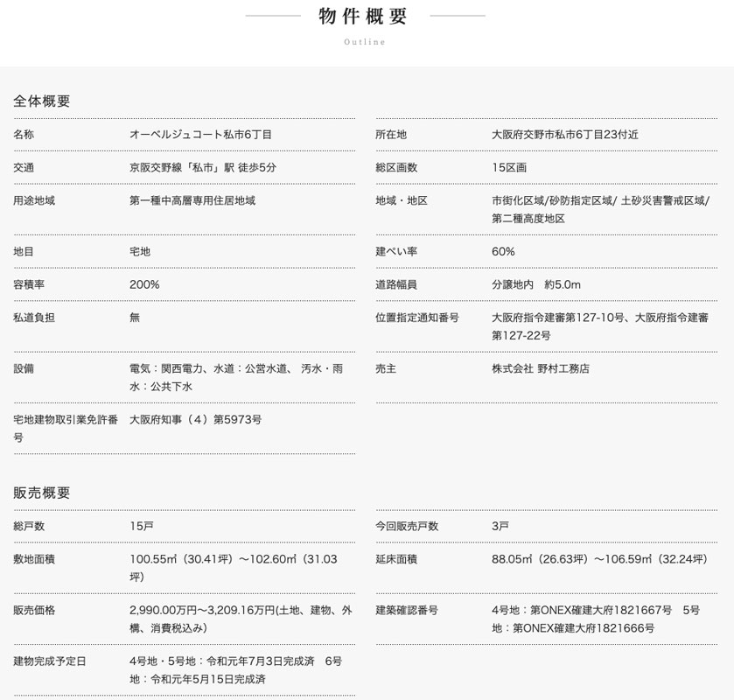Click the transit info 京阪交野線「私市」駅 徒歩5分

(203, 167)
